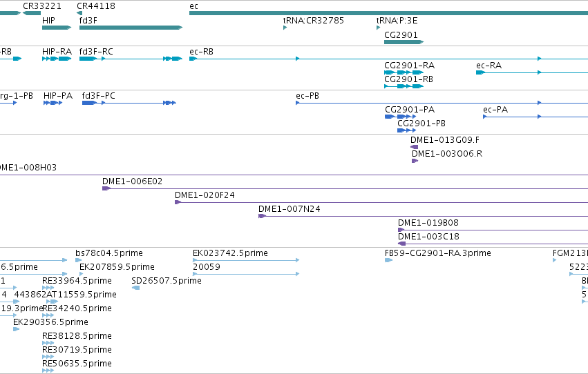Click the ec-RA transcript start exon
This screenshot has height=374, width=588.
point(480,72)
